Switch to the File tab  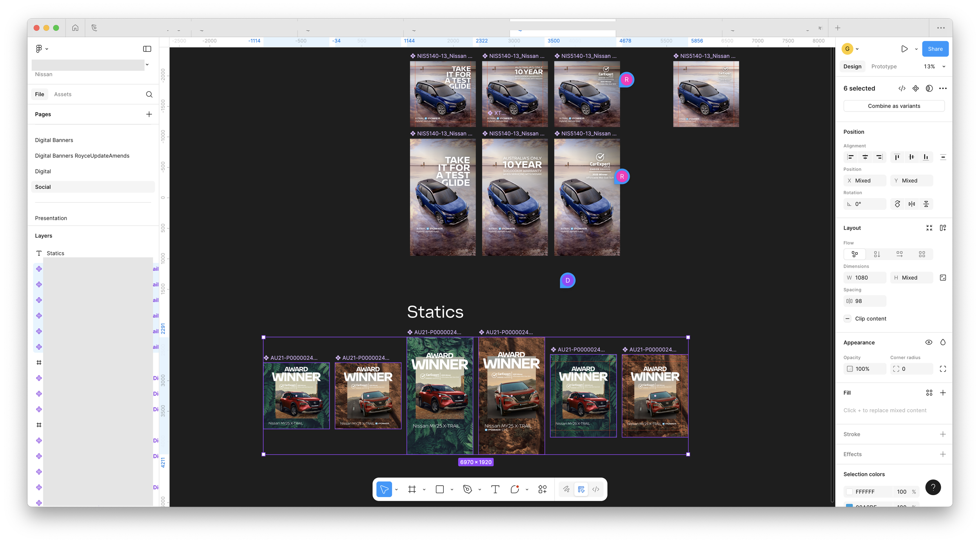pos(40,94)
